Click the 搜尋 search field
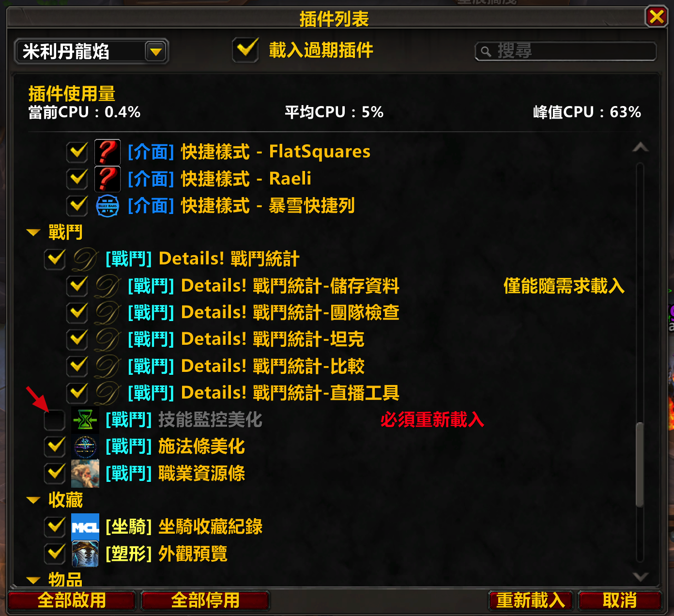Screen dimensions: 674x616 pos(566,51)
